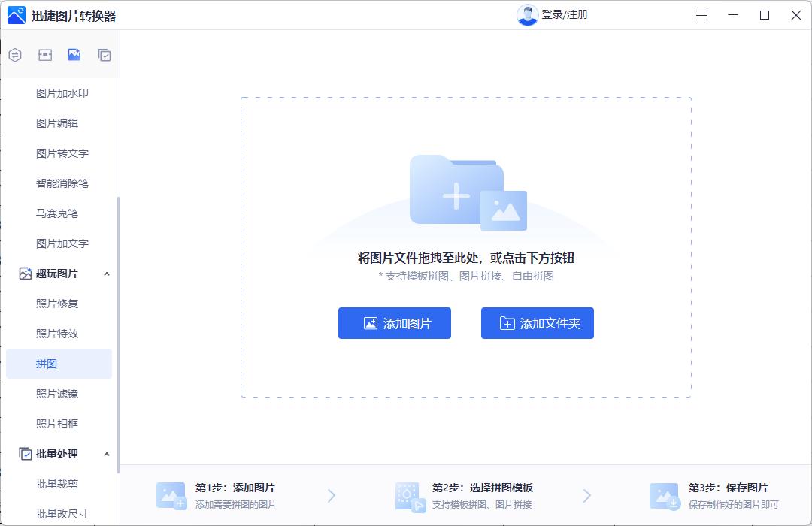
Task: Select 图片加水印 in sidebar
Action: tap(62, 93)
